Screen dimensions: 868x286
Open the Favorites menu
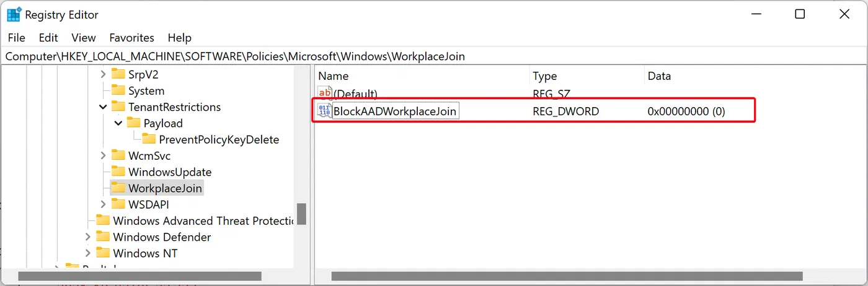pos(131,38)
